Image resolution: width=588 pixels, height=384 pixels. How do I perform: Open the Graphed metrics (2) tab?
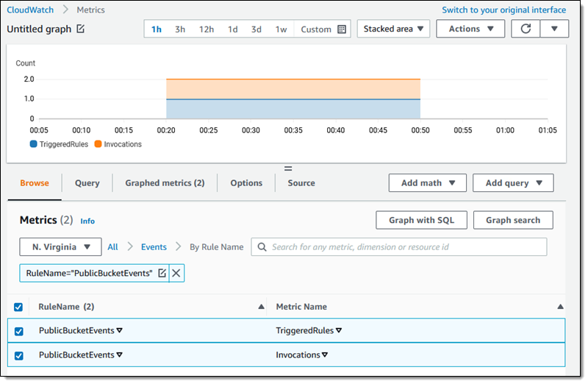pyautogui.click(x=165, y=182)
